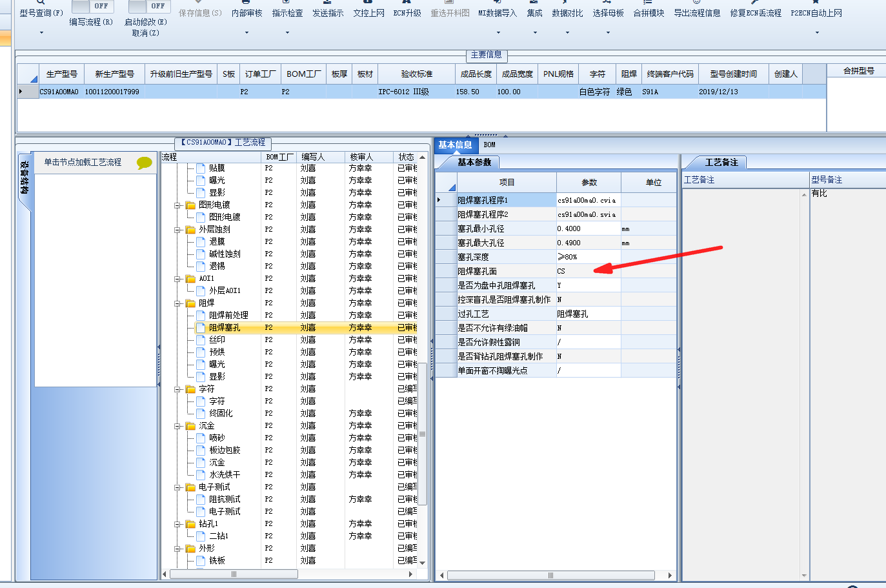Viewport: 886px width, 588px height.
Task: Switch to the BOM tab
Action: 489,145
